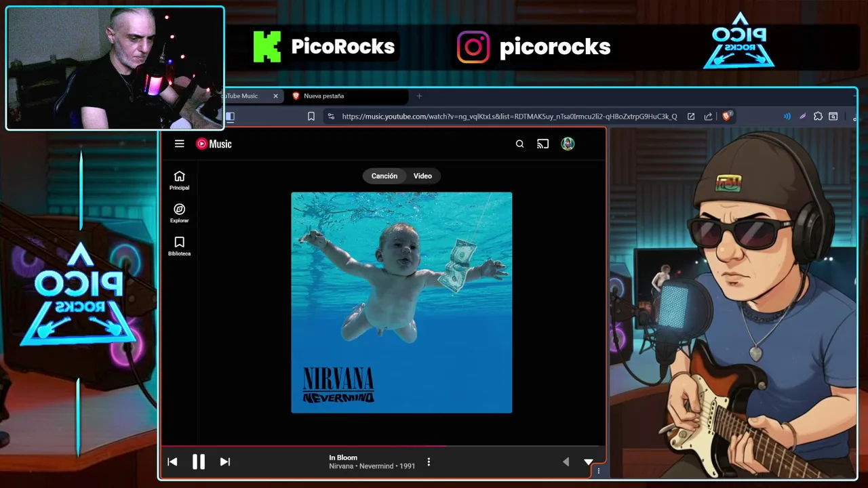The height and width of the screenshot is (488, 868).
Task: Open a new browser tab with plus
Action: pos(419,96)
